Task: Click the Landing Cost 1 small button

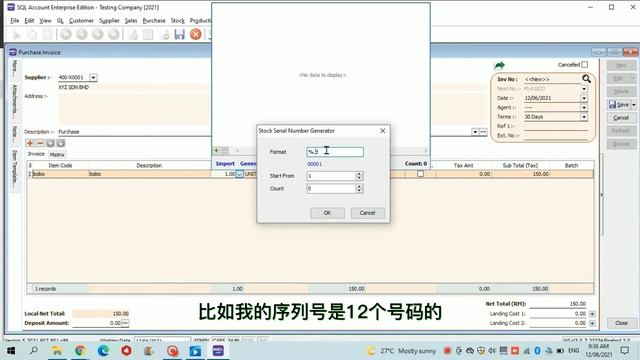Action: (x=592, y=314)
